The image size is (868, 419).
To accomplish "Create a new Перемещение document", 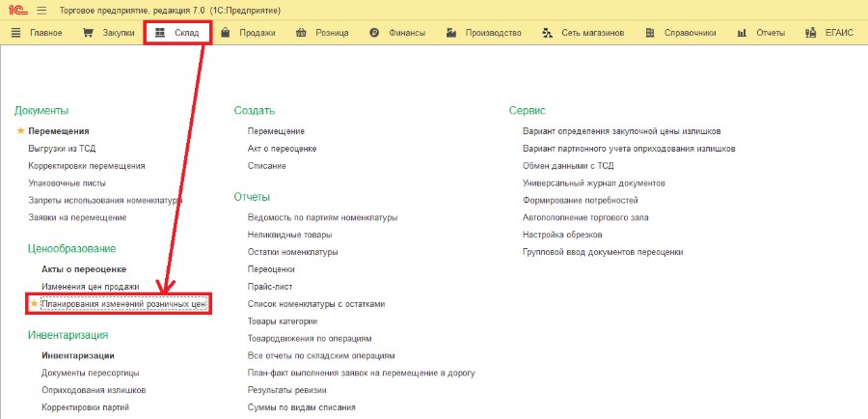I will pyautogui.click(x=276, y=131).
